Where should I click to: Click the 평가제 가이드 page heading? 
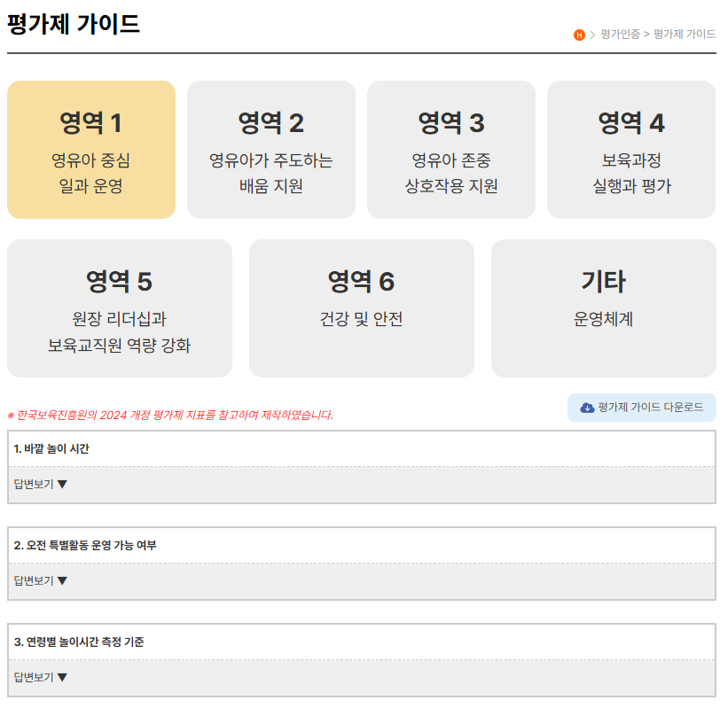74,24
